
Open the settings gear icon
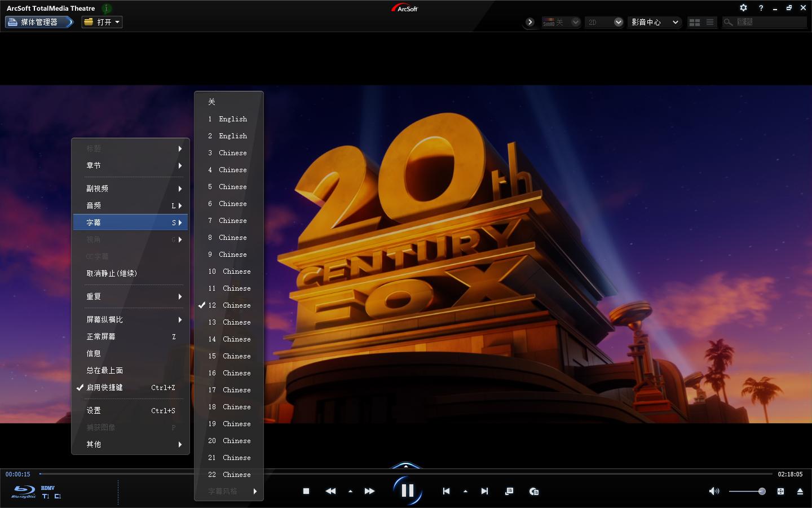coord(743,8)
